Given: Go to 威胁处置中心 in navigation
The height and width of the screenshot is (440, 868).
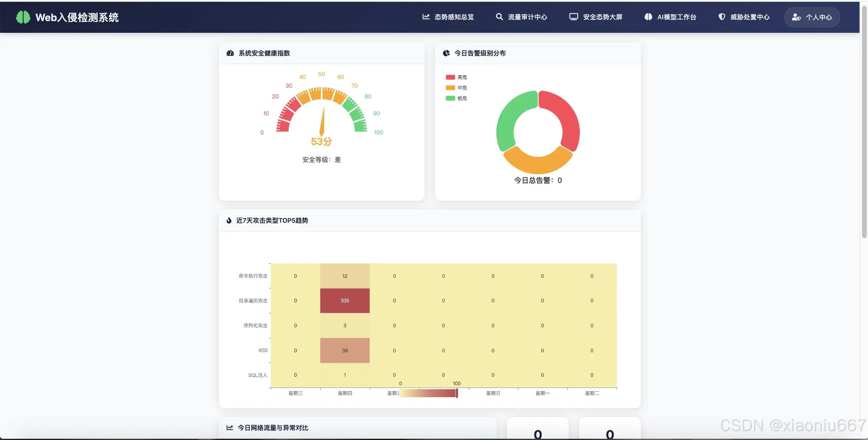Looking at the screenshot, I should coord(749,17).
